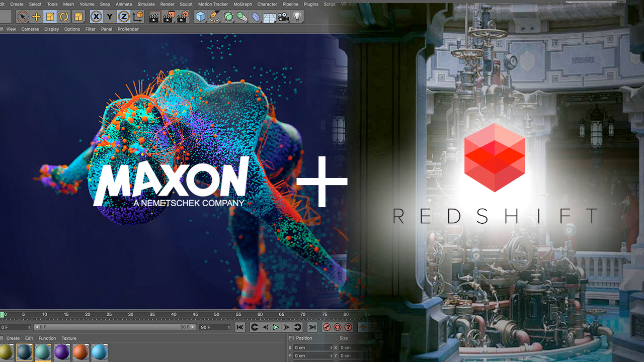This screenshot has height=362, width=644.
Task: Step back one frame
Action: pos(265,327)
